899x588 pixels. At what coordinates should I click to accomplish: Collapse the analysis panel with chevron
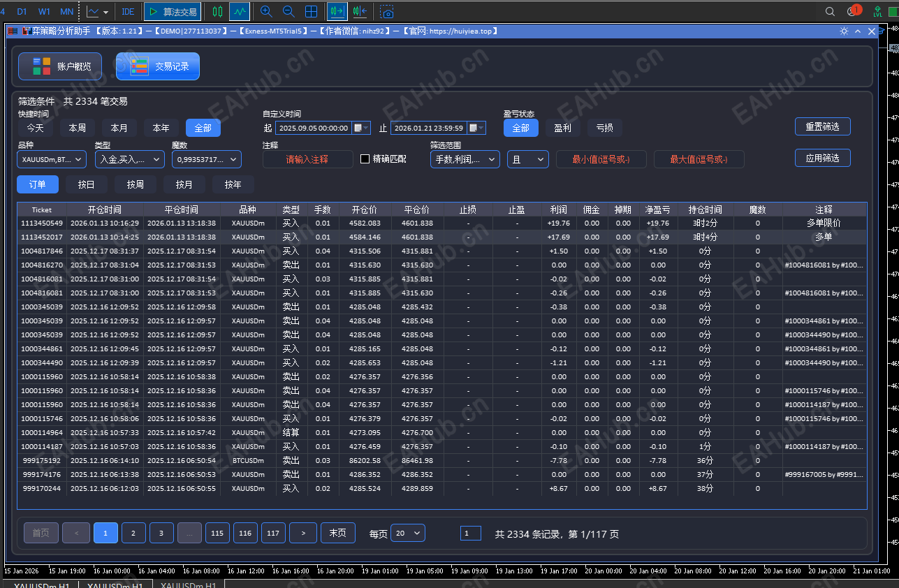point(858,31)
